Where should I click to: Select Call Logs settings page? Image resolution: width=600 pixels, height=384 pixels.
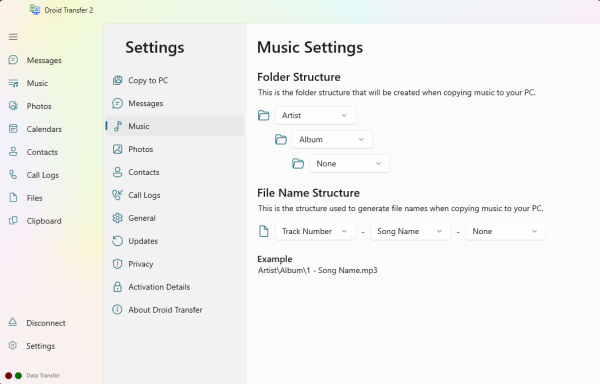tap(174, 195)
